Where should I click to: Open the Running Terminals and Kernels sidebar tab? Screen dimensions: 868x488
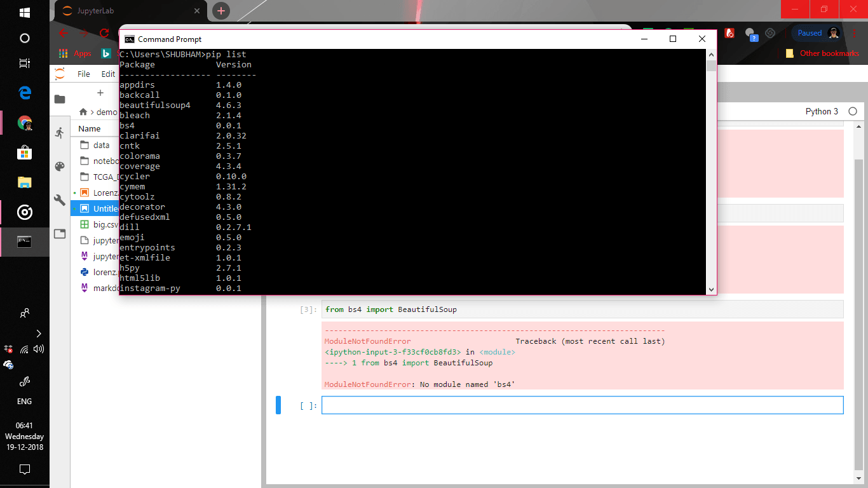pos(60,133)
